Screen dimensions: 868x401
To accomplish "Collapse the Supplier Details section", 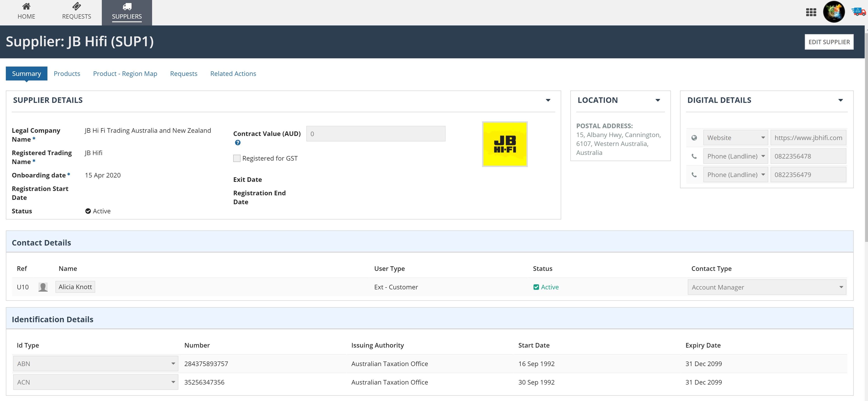I will [548, 100].
